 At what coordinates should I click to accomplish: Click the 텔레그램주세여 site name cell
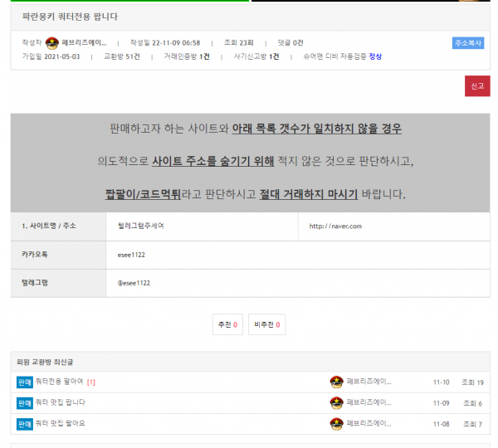click(141, 226)
